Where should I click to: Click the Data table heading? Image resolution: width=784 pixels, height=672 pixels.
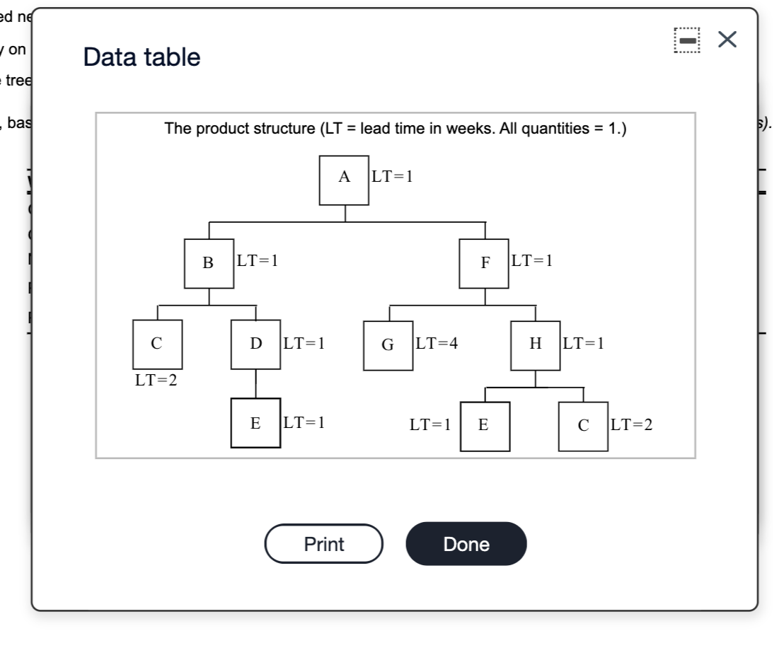pyautogui.click(x=140, y=58)
